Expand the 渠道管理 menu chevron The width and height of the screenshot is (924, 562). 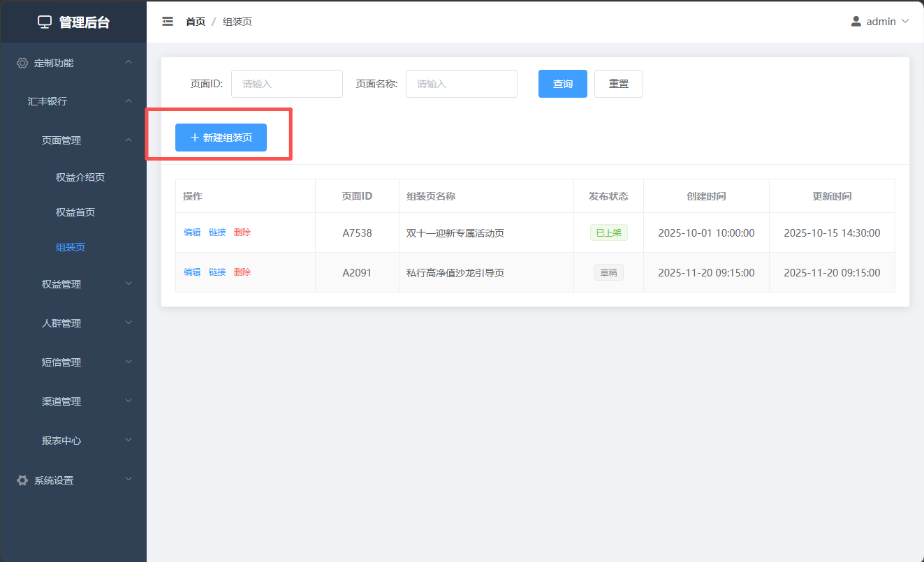(129, 401)
